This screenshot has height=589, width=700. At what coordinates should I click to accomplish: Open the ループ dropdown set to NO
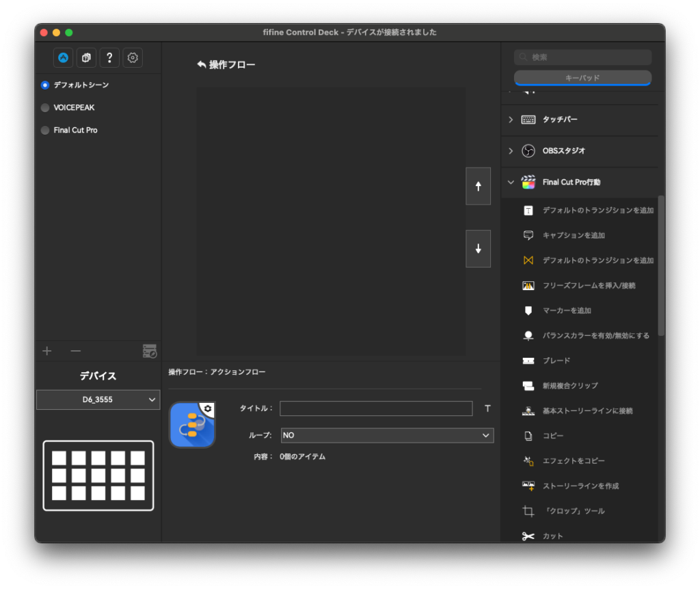(387, 435)
